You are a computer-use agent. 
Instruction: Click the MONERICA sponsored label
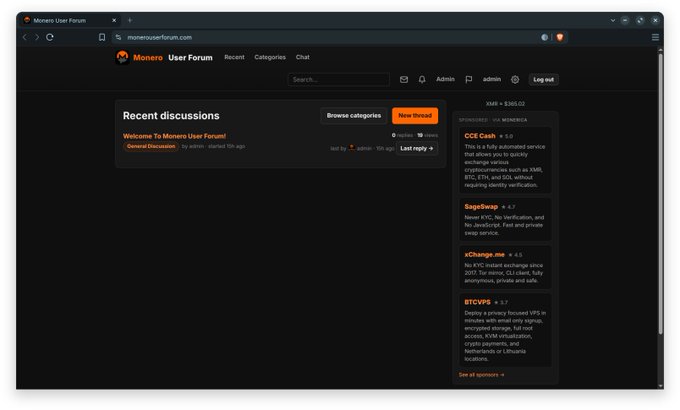click(514, 120)
